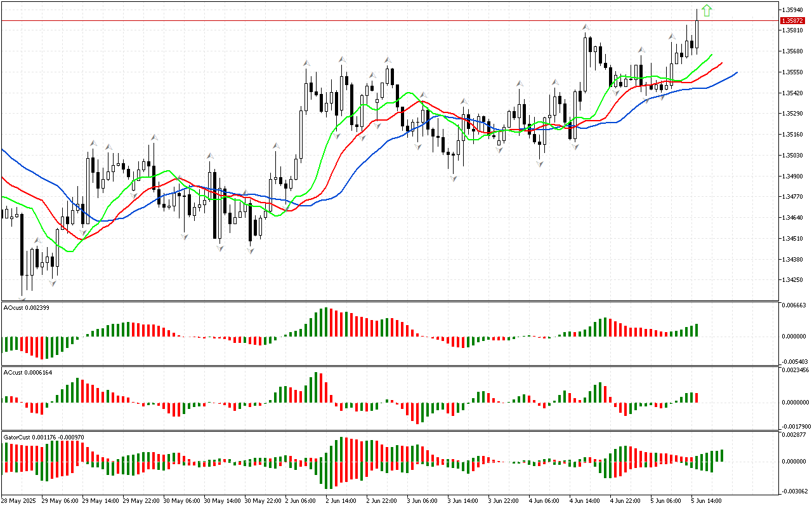812x508 pixels.
Task: Click the 2 Jun 14:00 time axis label
Action: (x=343, y=500)
